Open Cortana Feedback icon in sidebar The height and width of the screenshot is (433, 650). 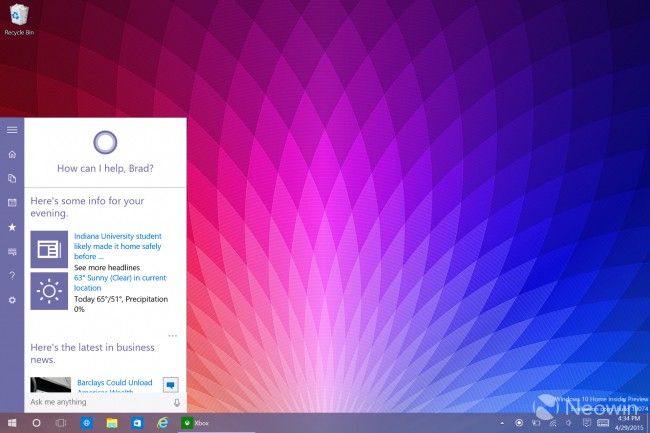[x=12, y=252]
